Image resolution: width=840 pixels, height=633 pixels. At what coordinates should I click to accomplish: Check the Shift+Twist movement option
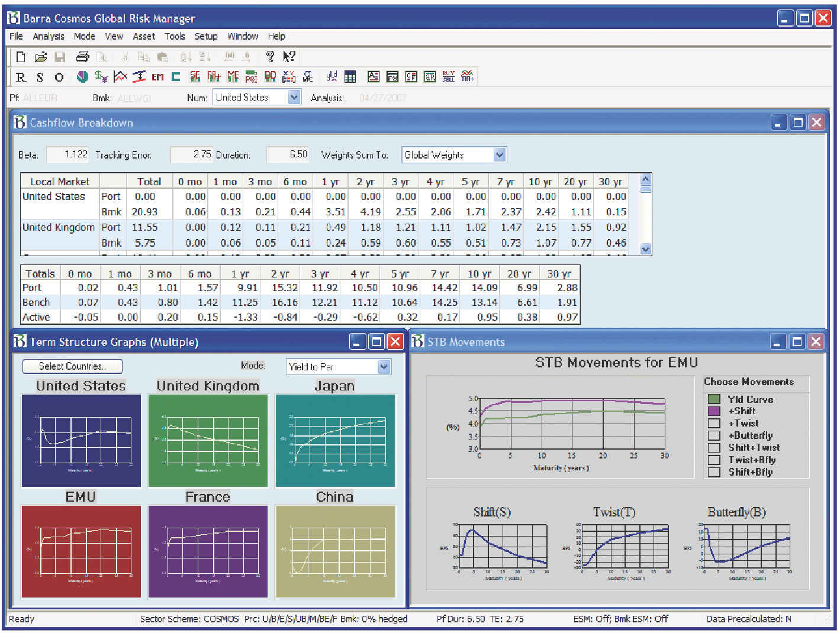[713, 447]
